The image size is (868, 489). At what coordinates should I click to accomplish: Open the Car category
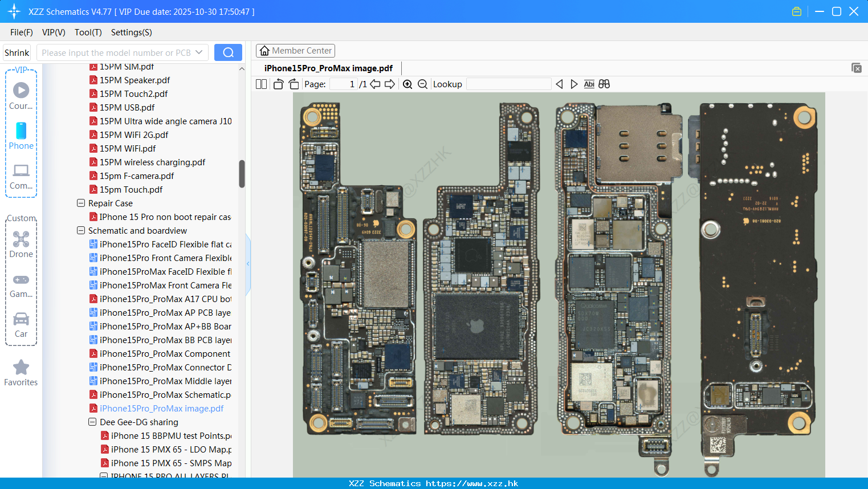point(21,324)
